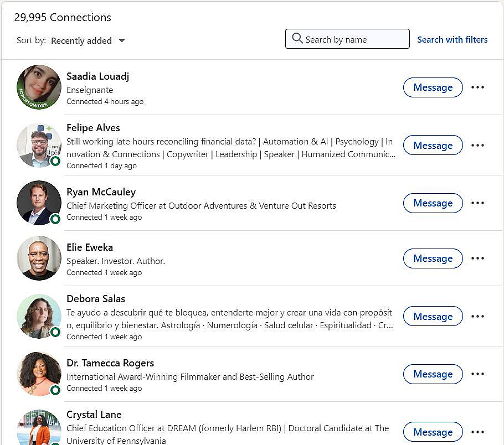504x445 pixels.
Task: Open Felipe Alves profile photo
Action: coord(39,145)
